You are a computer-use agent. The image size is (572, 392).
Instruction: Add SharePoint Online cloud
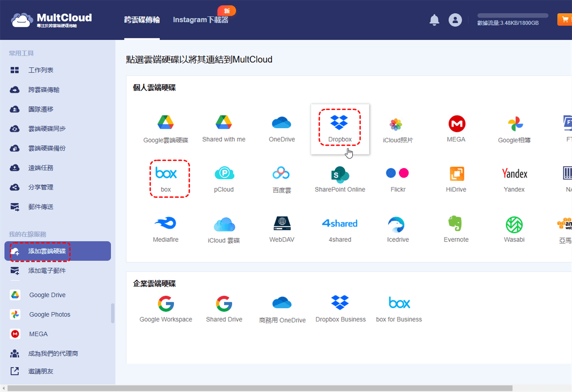(x=340, y=179)
